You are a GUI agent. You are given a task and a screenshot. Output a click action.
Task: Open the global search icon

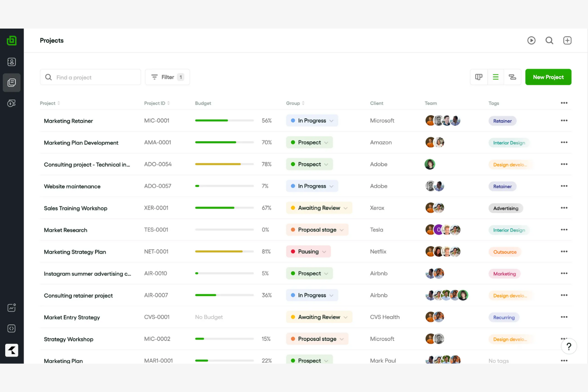click(x=549, y=40)
